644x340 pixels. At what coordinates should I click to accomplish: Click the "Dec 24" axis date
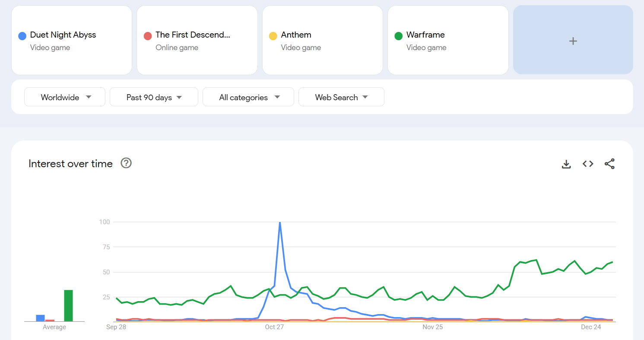591,327
